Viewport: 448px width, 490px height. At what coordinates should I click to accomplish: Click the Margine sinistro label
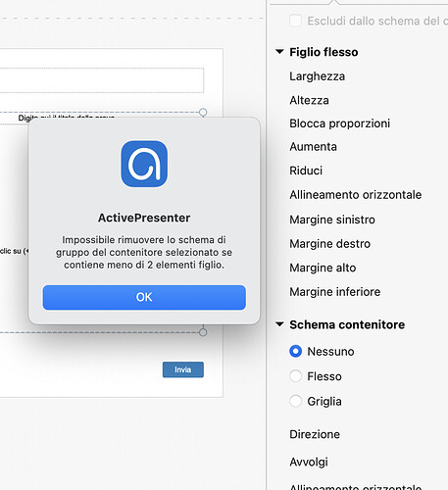pos(332,220)
